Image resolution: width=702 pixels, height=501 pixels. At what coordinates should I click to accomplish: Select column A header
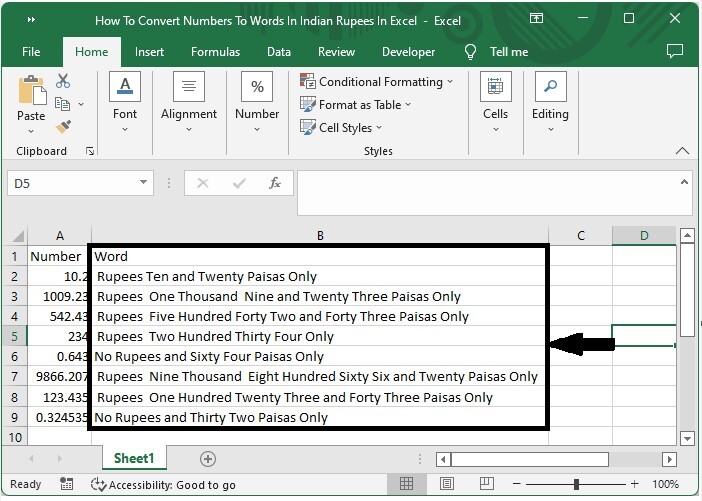[x=60, y=236]
